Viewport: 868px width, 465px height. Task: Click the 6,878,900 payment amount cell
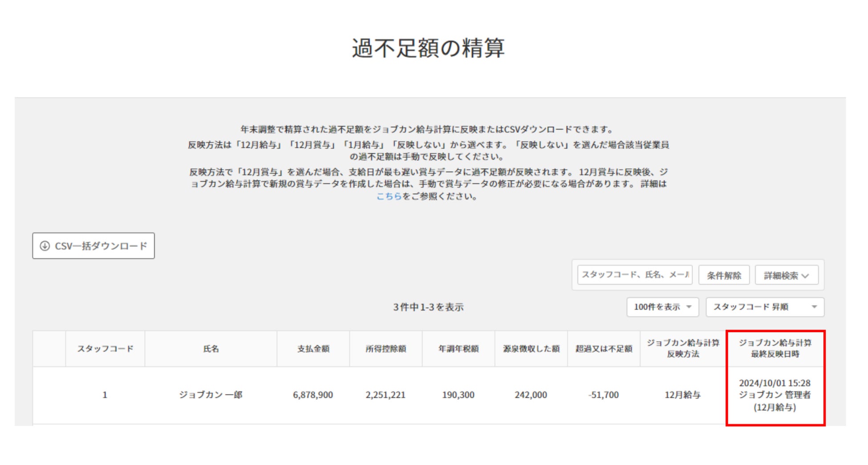click(x=313, y=395)
